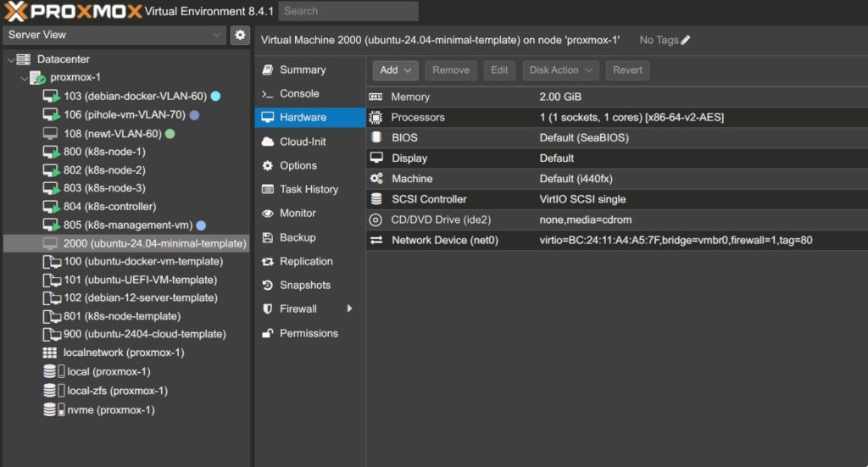Click the Revert button

coord(627,70)
